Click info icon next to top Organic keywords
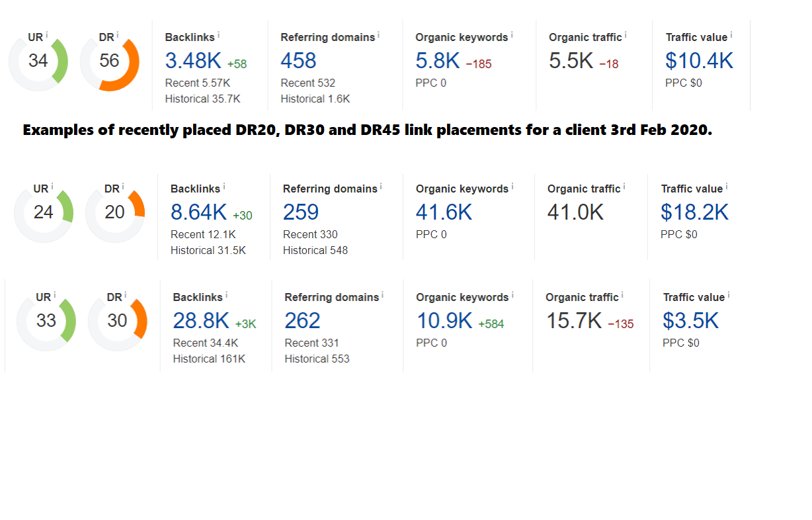The width and height of the screenshot is (812, 520). tap(512, 35)
